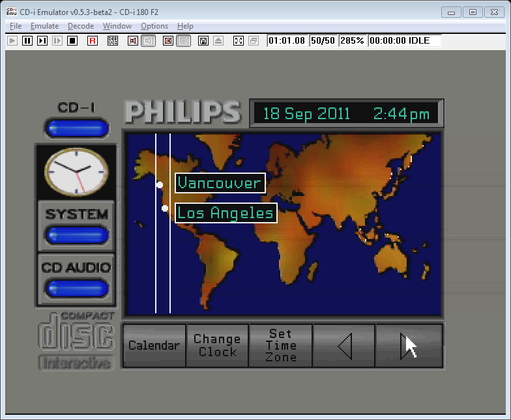This screenshot has height=420, width=511.
Task: Switch to fullscreen with the expand icon
Action: (x=239, y=40)
